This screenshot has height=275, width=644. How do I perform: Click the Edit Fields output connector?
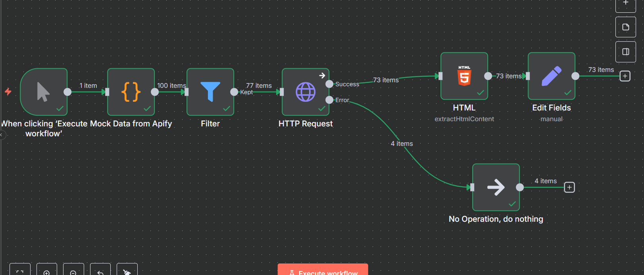[x=575, y=76]
